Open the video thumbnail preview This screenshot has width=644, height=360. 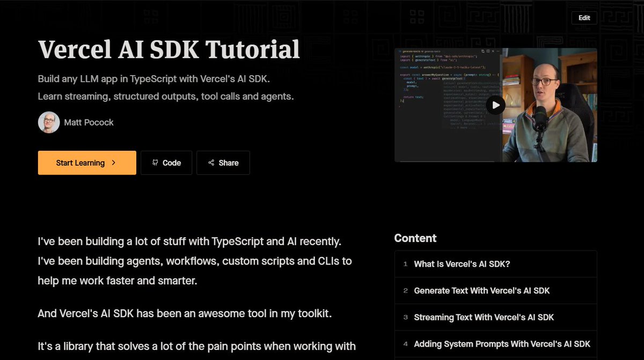(x=495, y=105)
